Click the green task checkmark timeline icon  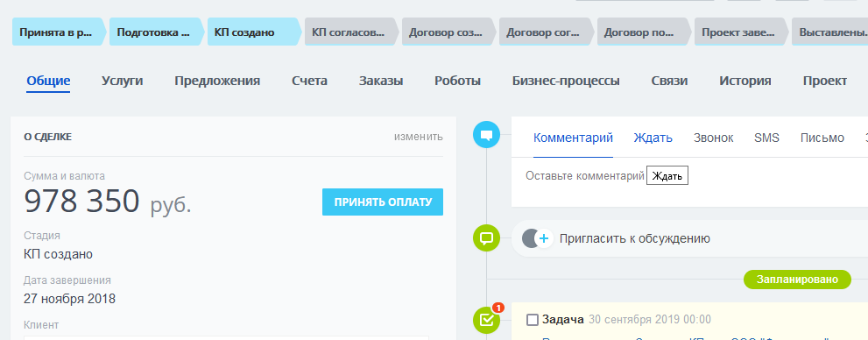click(487, 320)
